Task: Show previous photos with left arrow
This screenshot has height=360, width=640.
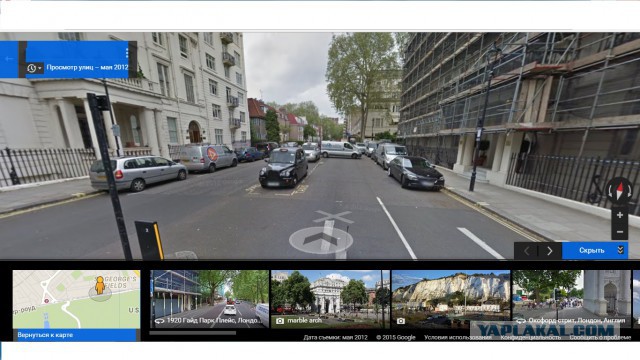Action: tap(527, 251)
